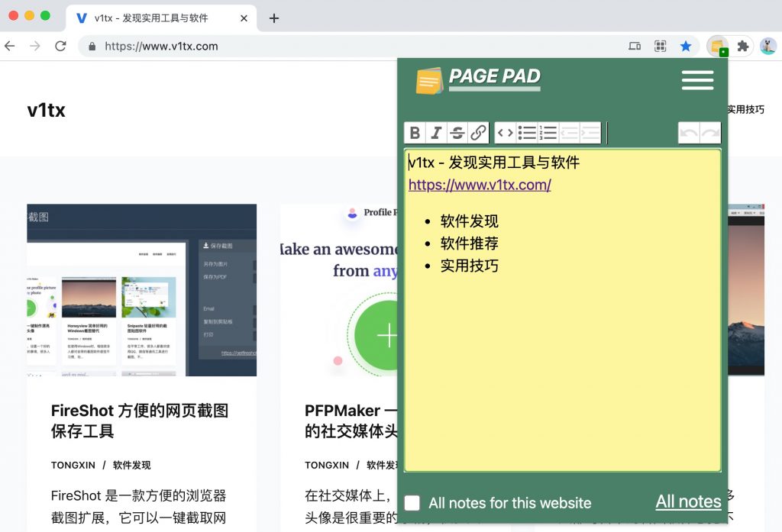The height and width of the screenshot is (532, 782).
Task: Bookmark page with the star icon
Action: pos(686,47)
